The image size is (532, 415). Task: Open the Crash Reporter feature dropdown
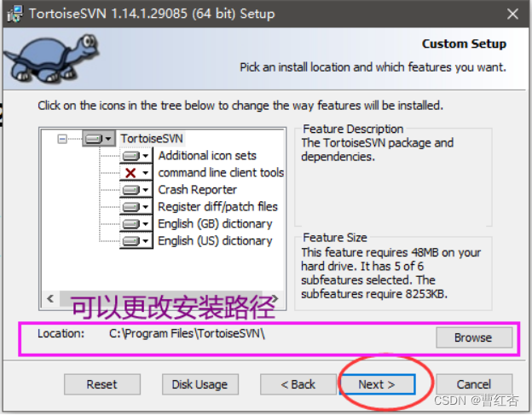(x=136, y=189)
